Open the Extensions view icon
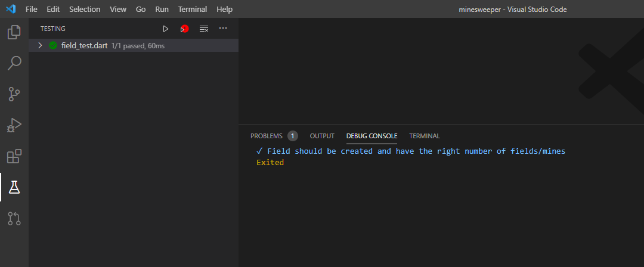This screenshot has width=644, height=267. click(14, 156)
